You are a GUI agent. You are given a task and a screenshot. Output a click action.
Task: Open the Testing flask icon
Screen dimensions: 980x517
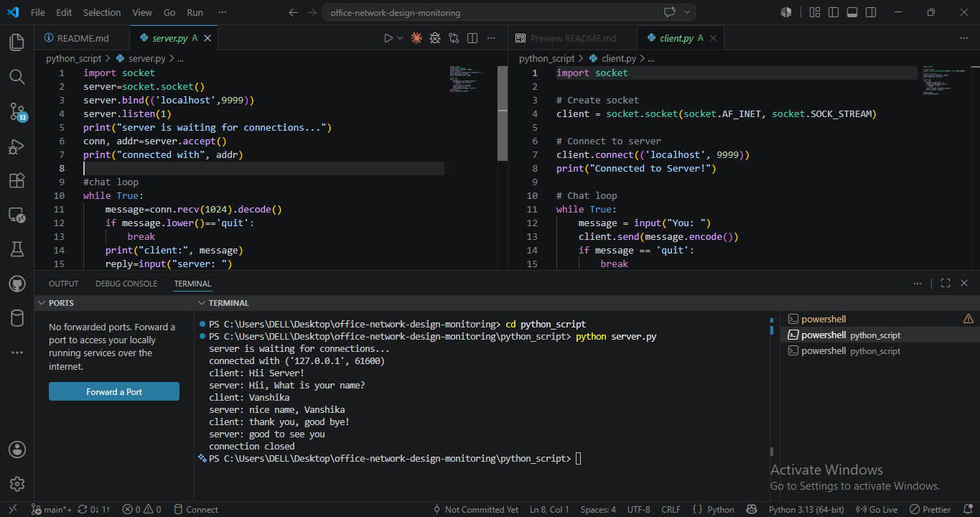[17, 249]
